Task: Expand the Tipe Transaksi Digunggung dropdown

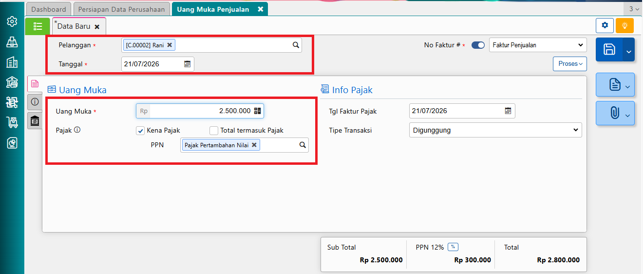Action: 495,130
